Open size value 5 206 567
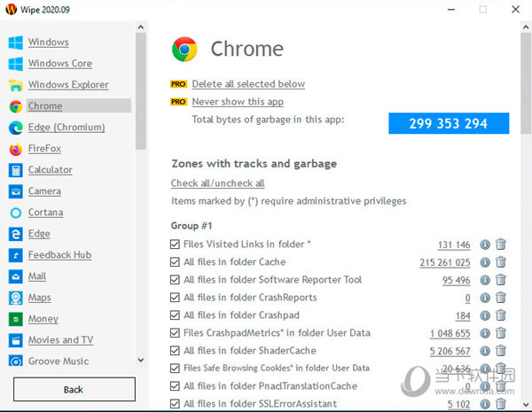Screen dimensions: 532x412 click(x=450, y=351)
